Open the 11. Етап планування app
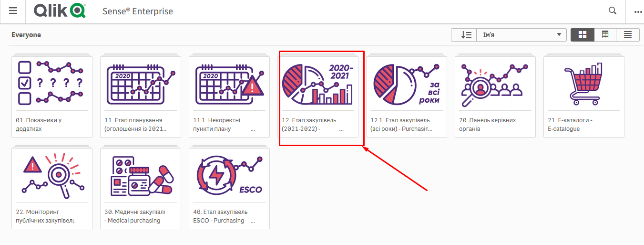Image resolution: width=644 pixels, height=245 pixels. pos(141,96)
